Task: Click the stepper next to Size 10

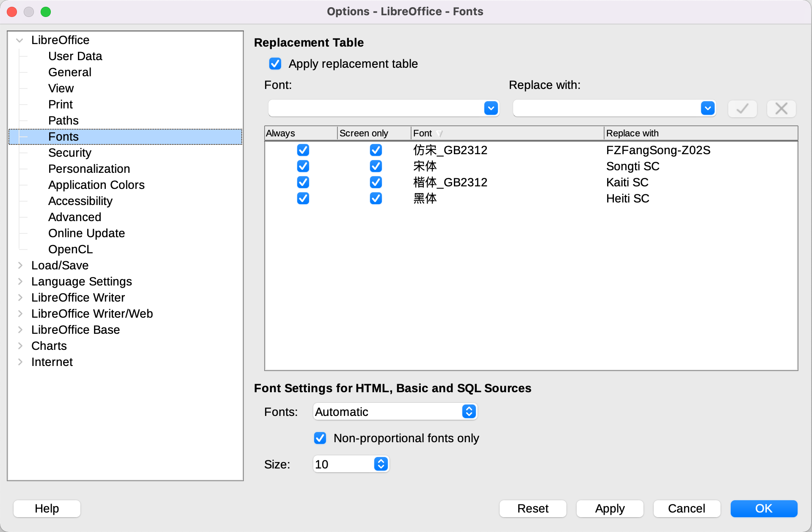Action: (x=380, y=464)
